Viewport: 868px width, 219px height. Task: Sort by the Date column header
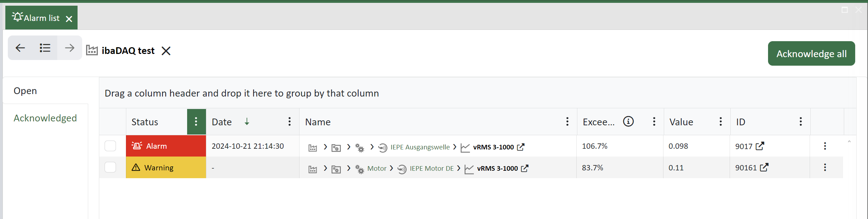222,122
